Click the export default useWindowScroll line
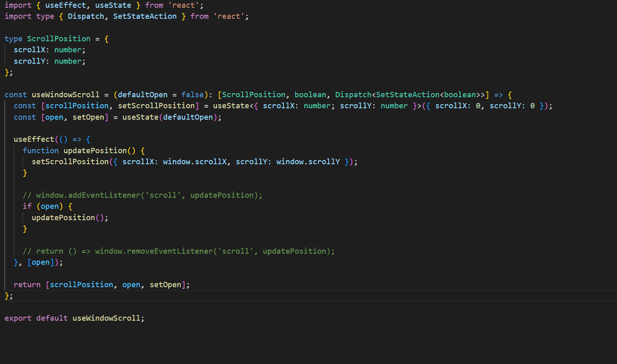This screenshot has height=364, width=617. (74, 318)
